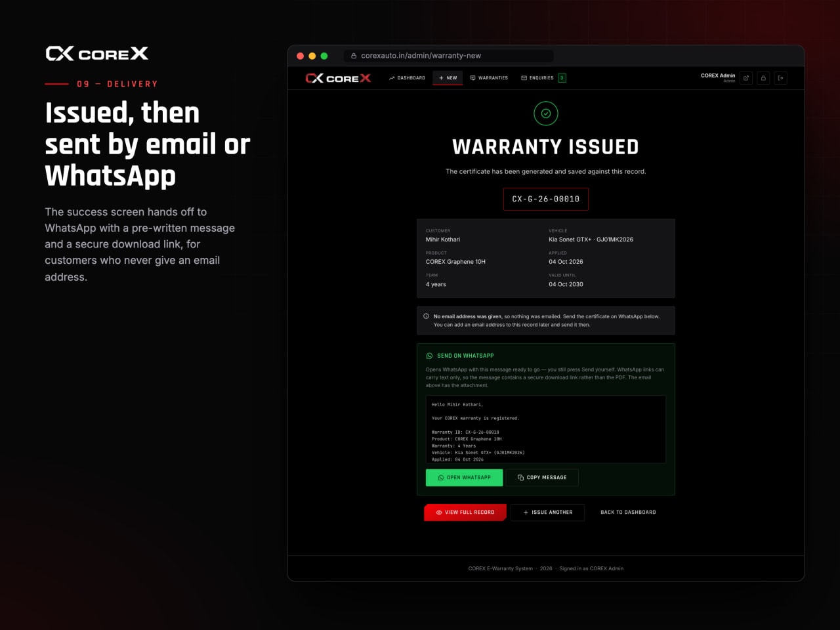
Task: Click product text COREX Graphene 10H
Action: (455, 262)
